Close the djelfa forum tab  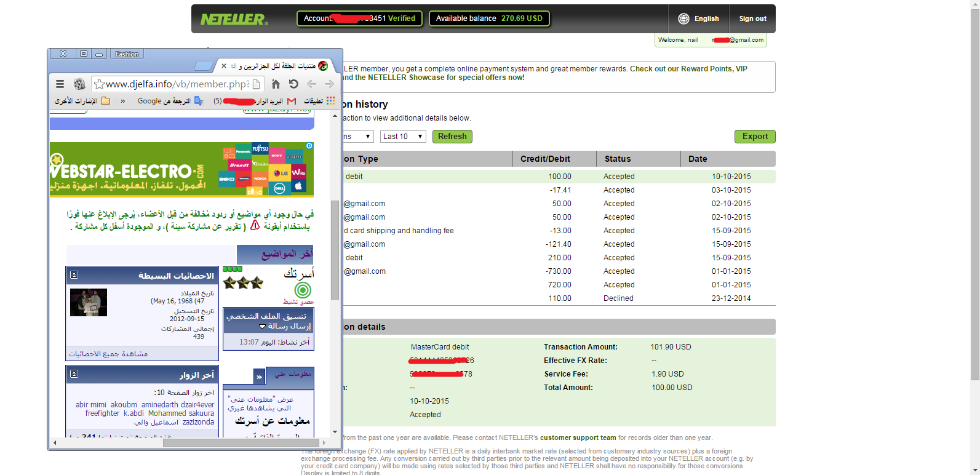tap(224, 66)
